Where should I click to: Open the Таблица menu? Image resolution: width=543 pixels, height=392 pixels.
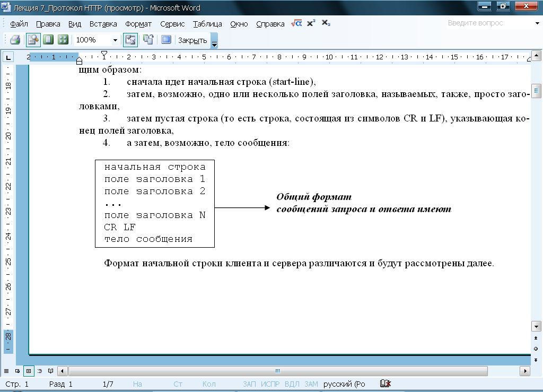(x=207, y=24)
